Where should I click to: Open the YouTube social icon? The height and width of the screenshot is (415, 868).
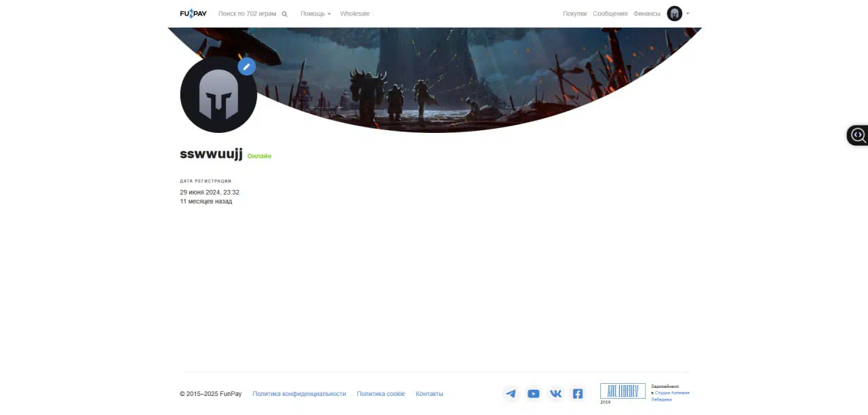click(x=534, y=394)
